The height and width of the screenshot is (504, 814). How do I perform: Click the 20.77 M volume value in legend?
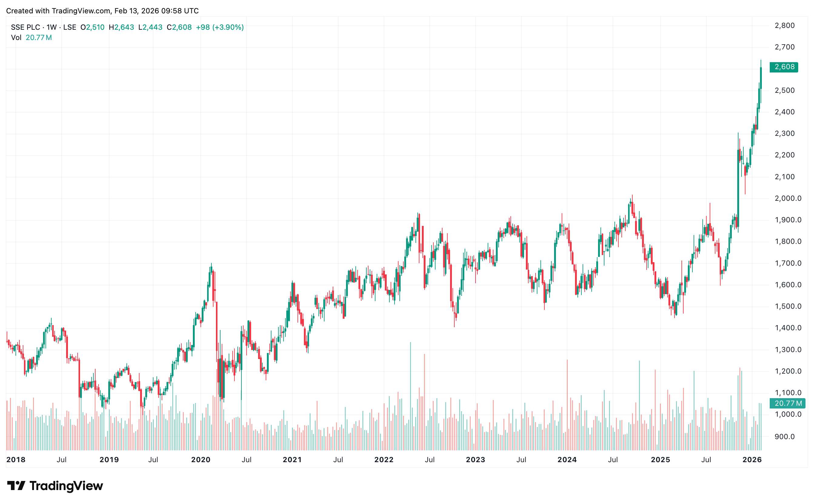click(x=39, y=38)
